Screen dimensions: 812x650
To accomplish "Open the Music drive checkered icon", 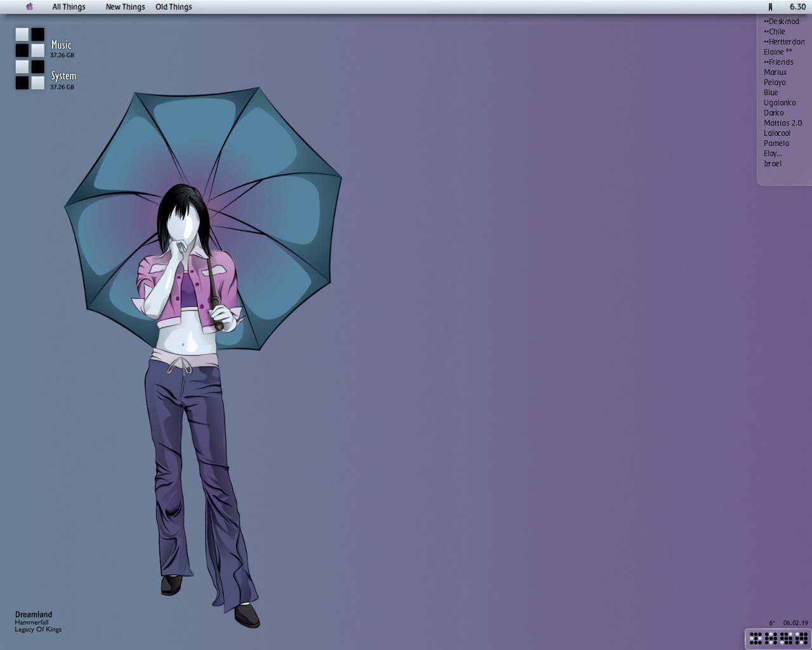I will point(30,43).
